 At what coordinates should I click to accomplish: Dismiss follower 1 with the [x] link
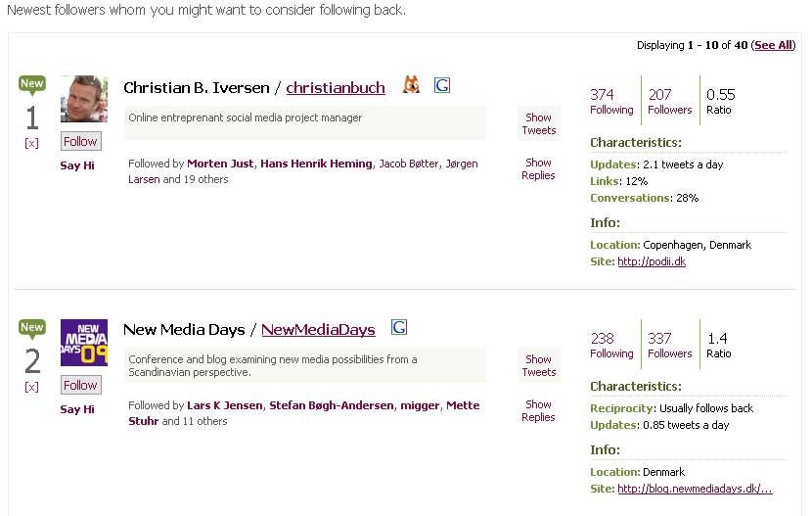pyautogui.click(x=31, y=143)
